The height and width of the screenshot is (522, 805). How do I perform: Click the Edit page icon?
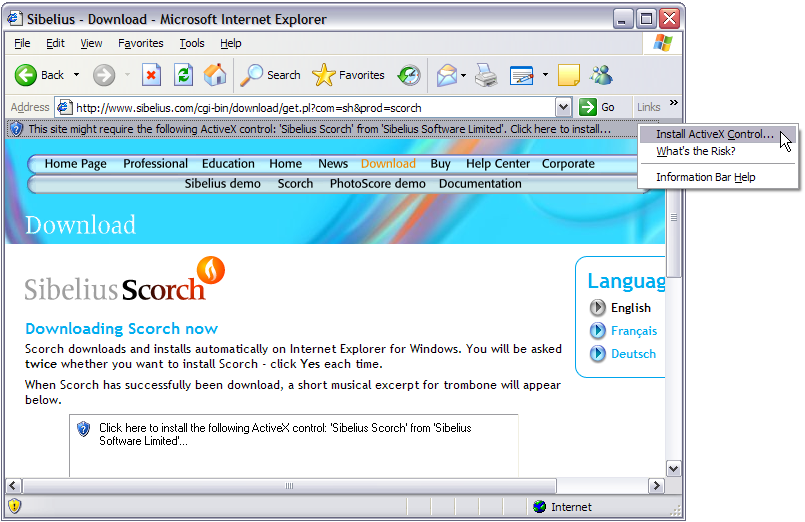(x=522, y=75)
